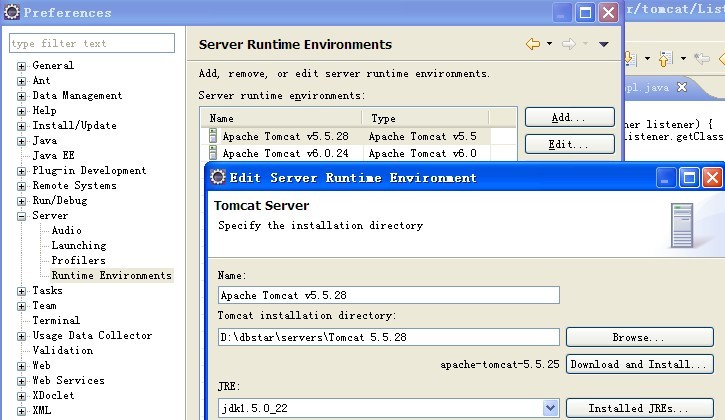The height and width of the screenshot is (420, 725).
Task: Click the Tomcat installation directory field
Action: click(x=389, y=337)
